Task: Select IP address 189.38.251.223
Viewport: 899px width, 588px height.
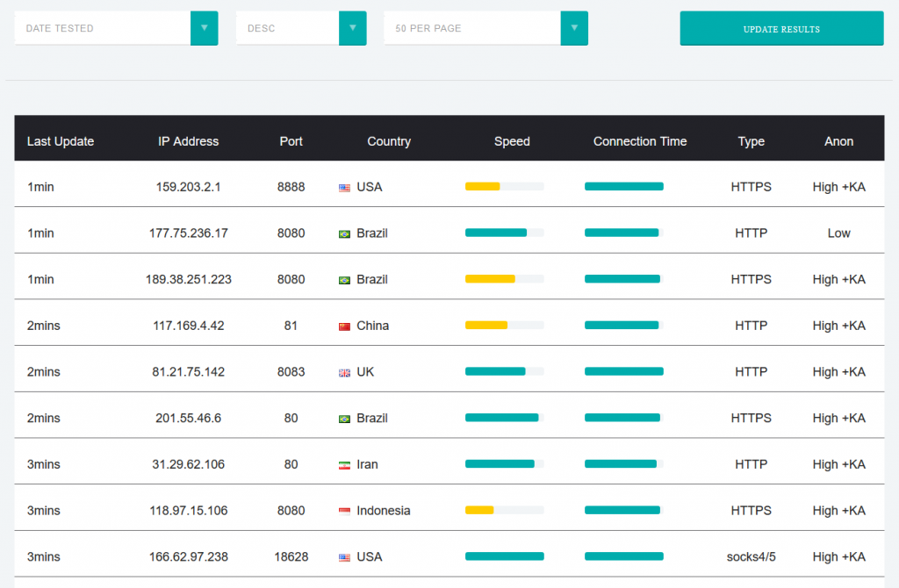Action: (188, 279)
